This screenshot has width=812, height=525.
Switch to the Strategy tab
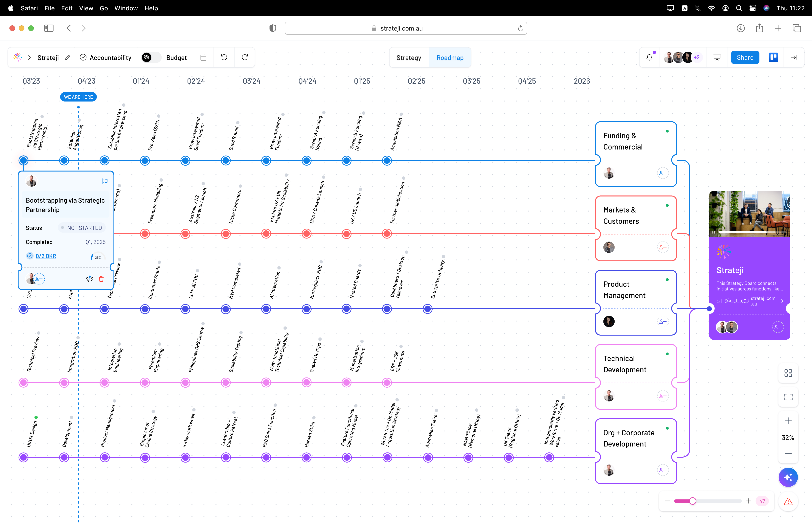tap(408, 58)
